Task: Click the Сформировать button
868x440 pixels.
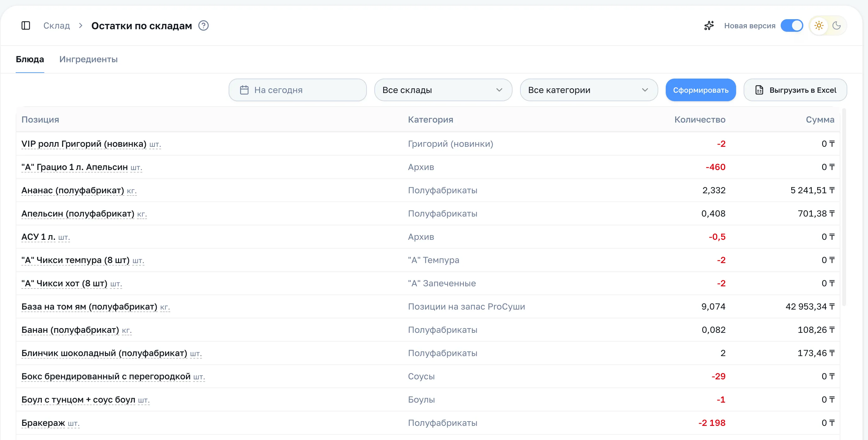Action: pos(701,90)
